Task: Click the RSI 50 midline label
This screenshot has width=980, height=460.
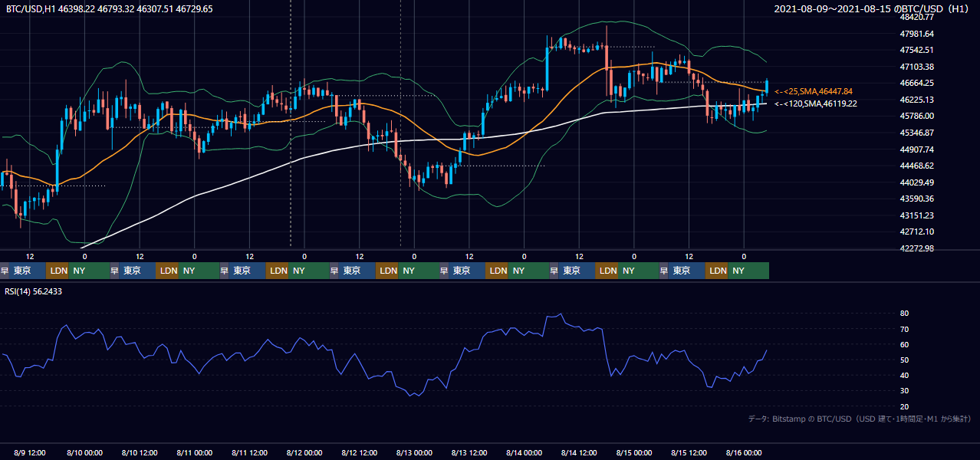Action: coord(905,360)
